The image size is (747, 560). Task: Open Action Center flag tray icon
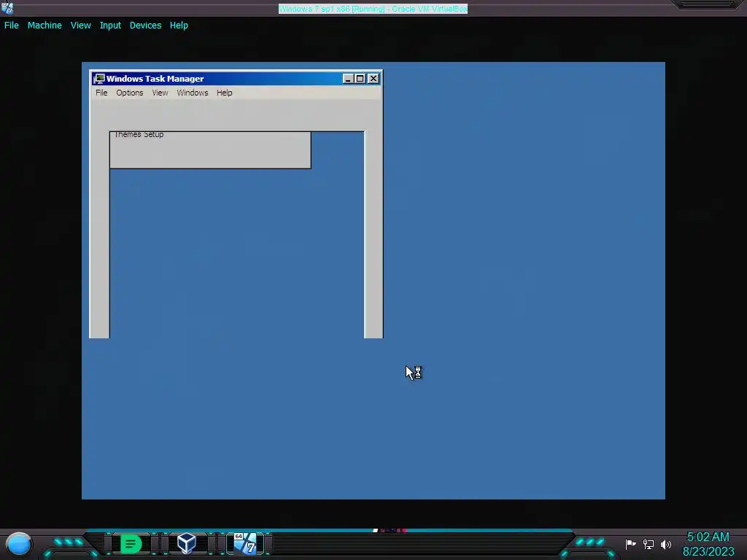point(631,544)
